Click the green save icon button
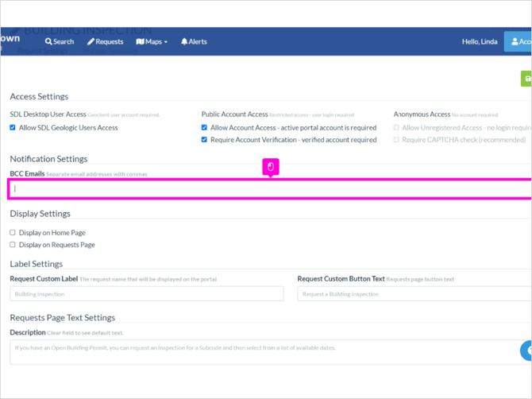The image size is (532, 399). point(526,79)
